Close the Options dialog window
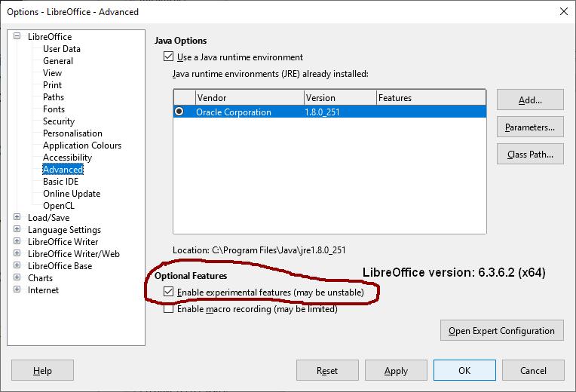 [x=562, y=11]
